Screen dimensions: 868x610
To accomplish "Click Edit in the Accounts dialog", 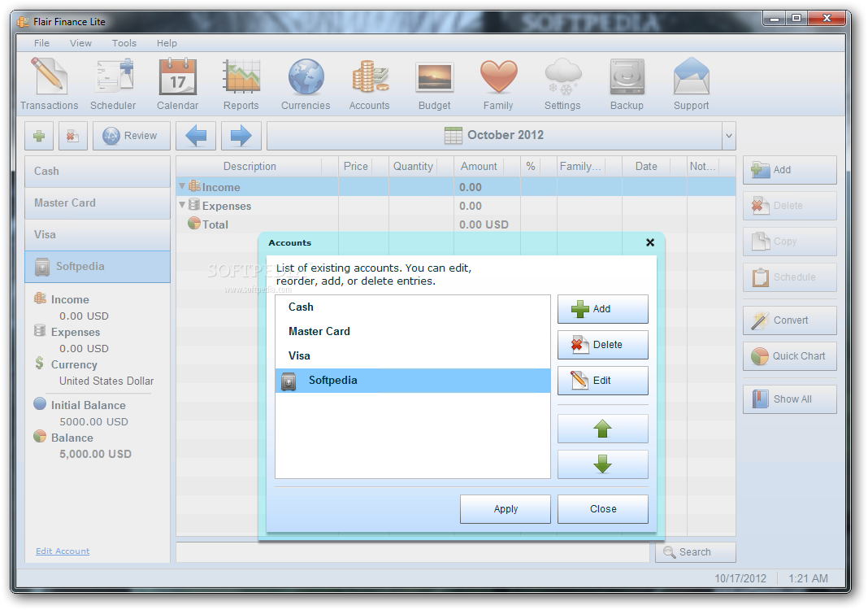I will click(602, 380).
